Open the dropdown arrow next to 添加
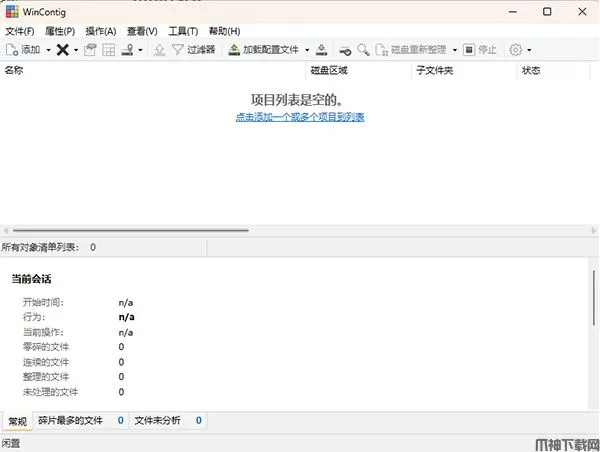Viewport: 600px width, 452px height. 49,50
